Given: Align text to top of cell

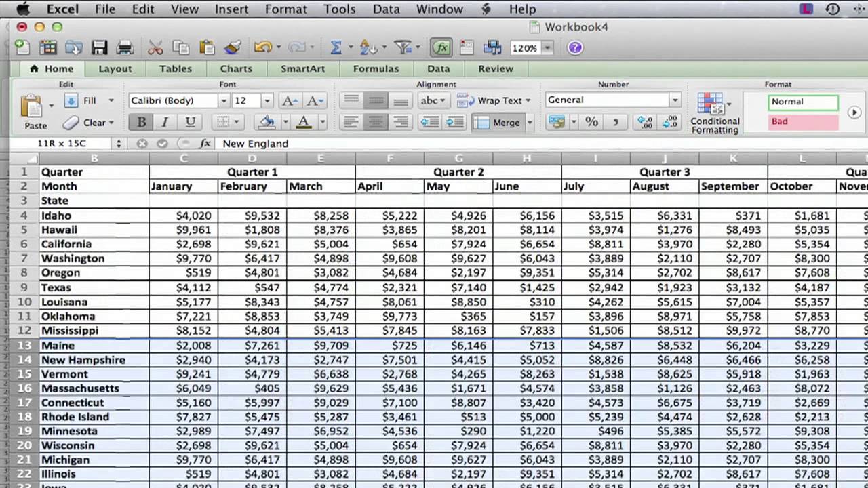Looking at the screenshot, I should [351, 100].
